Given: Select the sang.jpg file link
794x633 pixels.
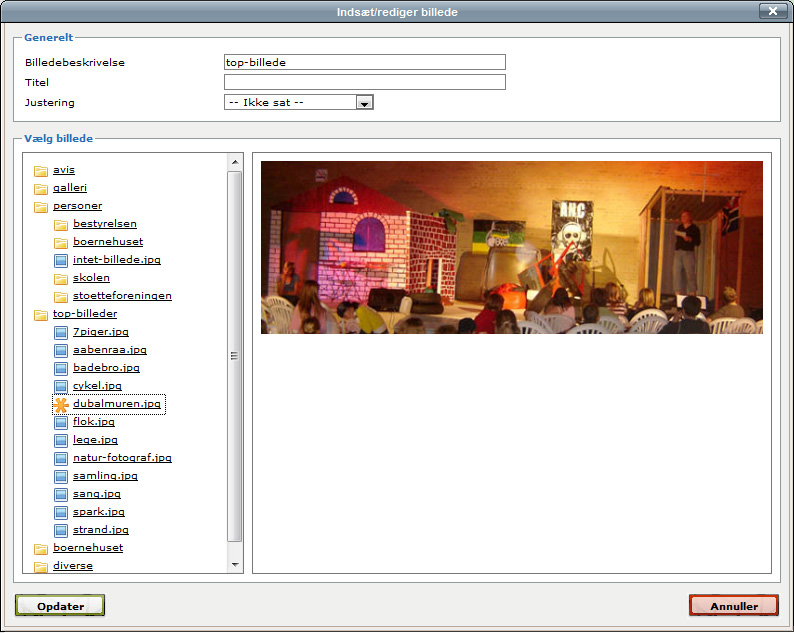Looking at the screenshot, I should click(97, 494).
